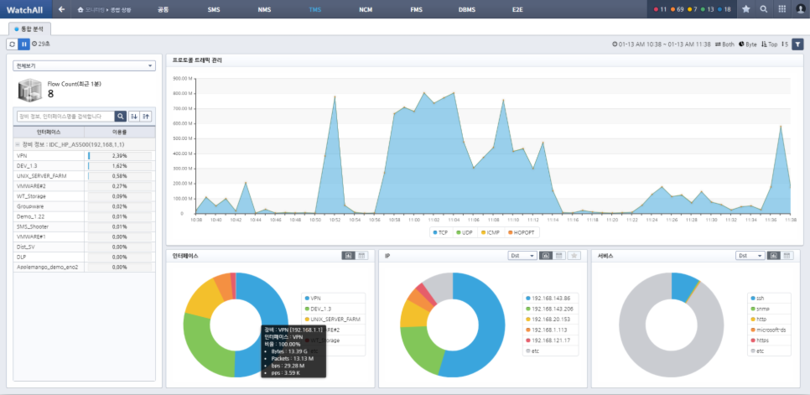Click the orange alarm count 69
This screenshot has width=810, height=395.
click(x=676, y=9)
